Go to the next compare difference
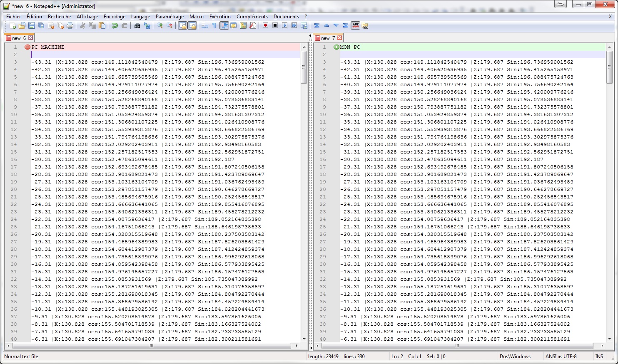618x364 pixels. (x=336, y=25)
